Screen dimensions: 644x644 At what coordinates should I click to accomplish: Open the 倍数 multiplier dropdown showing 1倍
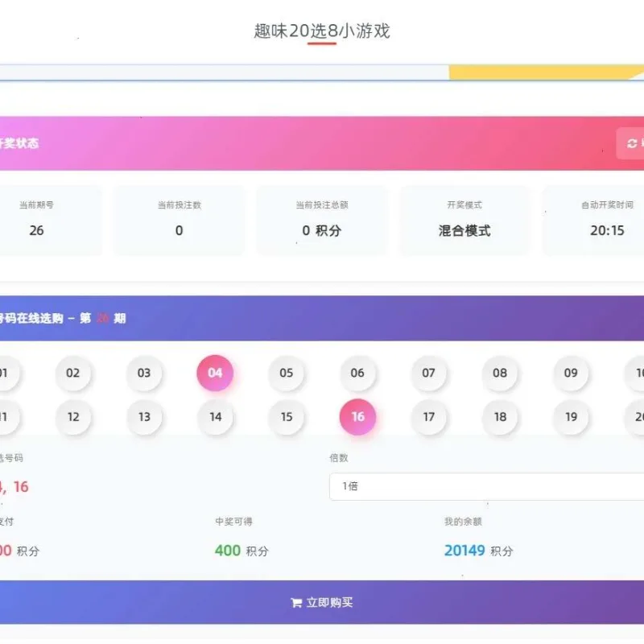pos(487,487)
